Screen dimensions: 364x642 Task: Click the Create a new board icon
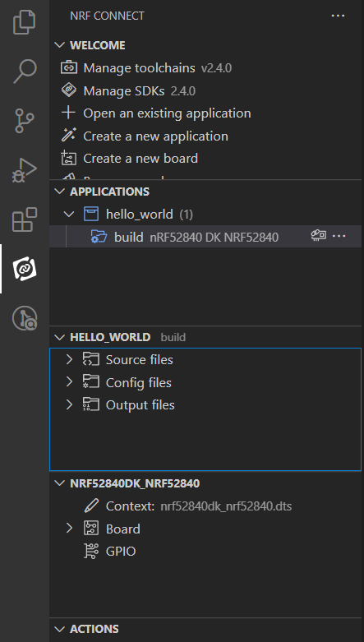click(69, 158)
